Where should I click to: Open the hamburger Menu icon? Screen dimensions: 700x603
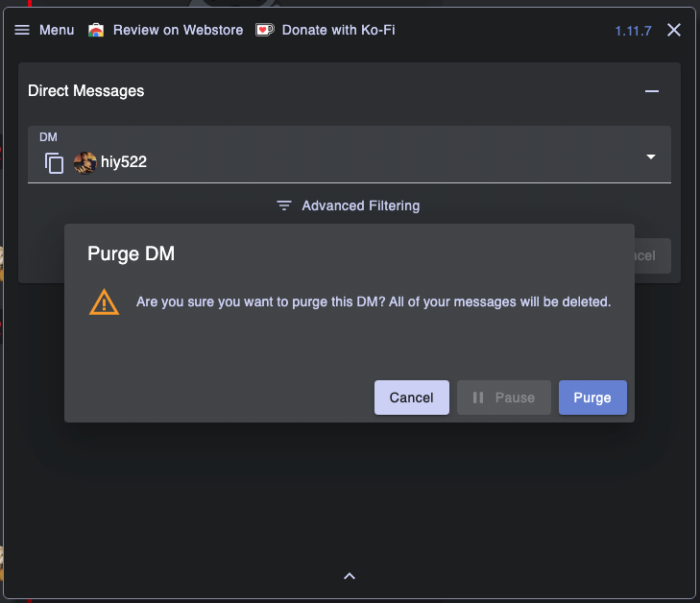[x=22, y=30]
